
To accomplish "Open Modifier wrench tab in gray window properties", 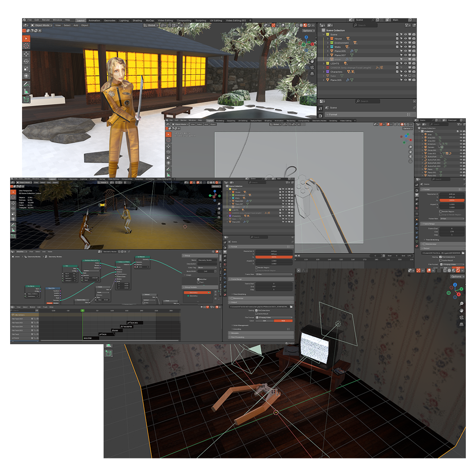I will coord(417,224).
